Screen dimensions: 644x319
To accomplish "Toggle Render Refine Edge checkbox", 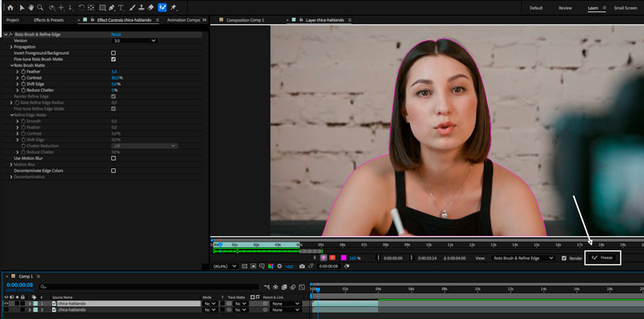I will pyautogui.click(x=114, y=96).
